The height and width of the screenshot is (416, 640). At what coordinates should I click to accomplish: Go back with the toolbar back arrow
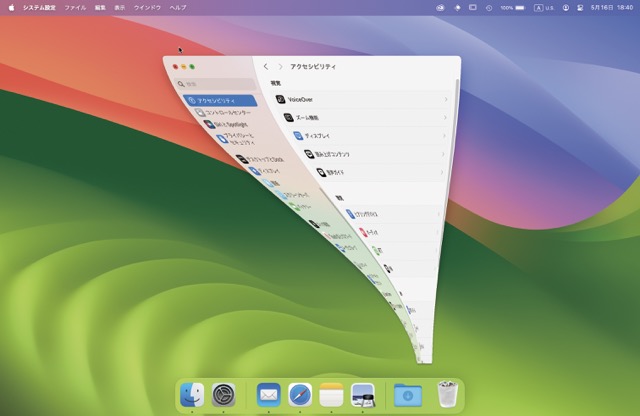(266, 66)
